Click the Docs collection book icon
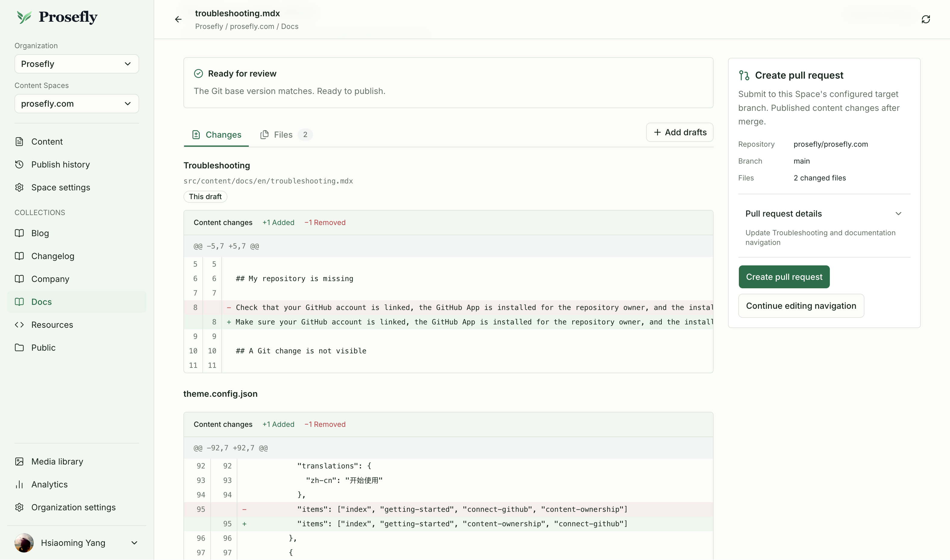 click(x=19, y=302)
